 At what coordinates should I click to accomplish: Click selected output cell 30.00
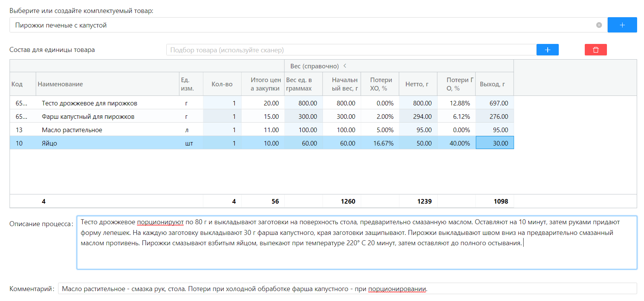495,143
